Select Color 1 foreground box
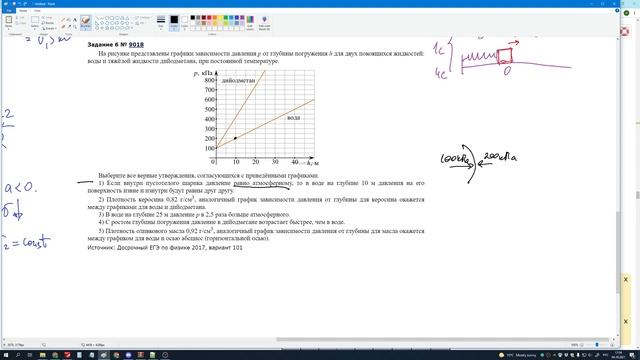640x360 pixels. [x=174, y=22]
